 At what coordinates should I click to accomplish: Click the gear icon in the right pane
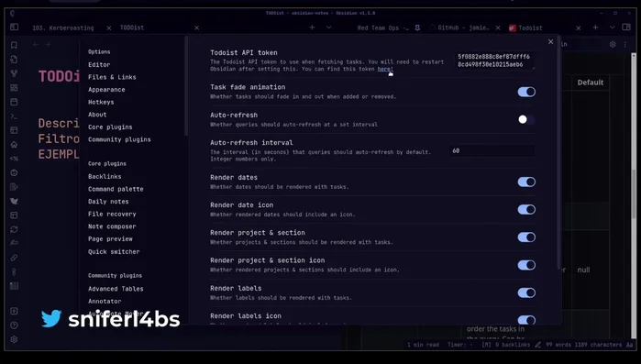click(x=613, y=44)
